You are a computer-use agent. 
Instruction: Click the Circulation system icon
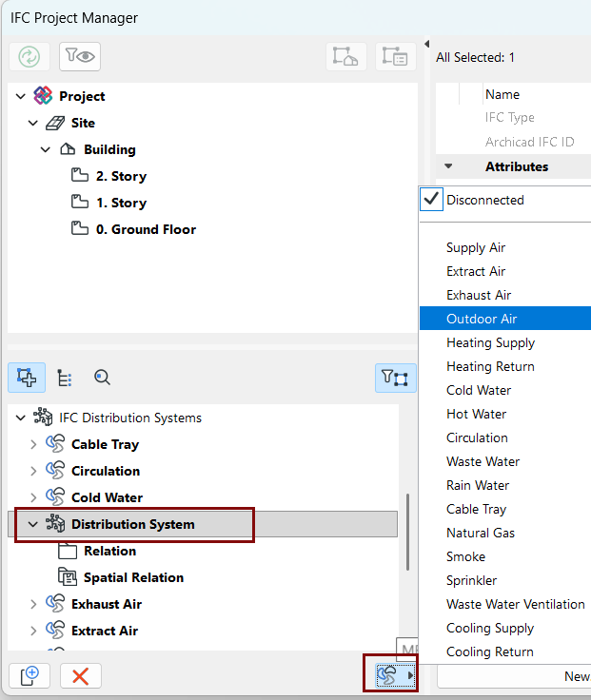(55, 471)
